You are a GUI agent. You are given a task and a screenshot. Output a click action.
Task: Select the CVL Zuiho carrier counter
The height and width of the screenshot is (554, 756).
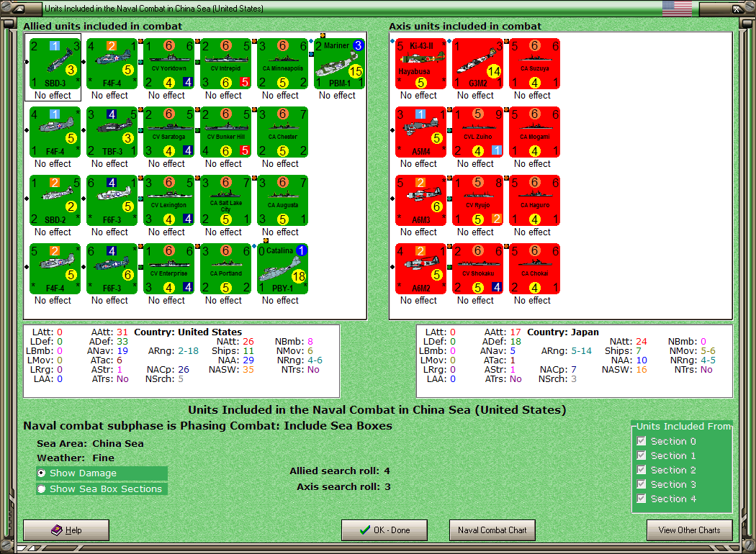tap(478, 132)
